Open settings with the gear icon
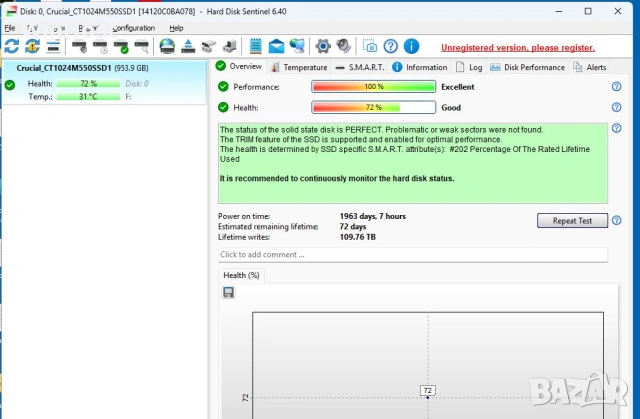This screenshot has width=640, height=419. pyautogui.click(x=323, y=46)
